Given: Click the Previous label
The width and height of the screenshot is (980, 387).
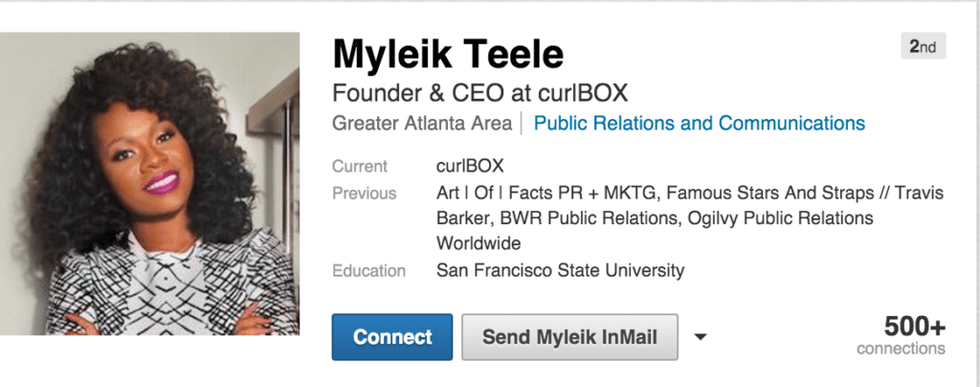Looking at the screenshot, I should point(364,193).
